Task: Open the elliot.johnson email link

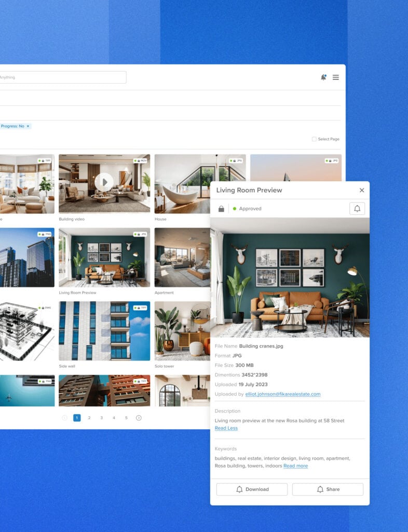Action: (283, 394)
